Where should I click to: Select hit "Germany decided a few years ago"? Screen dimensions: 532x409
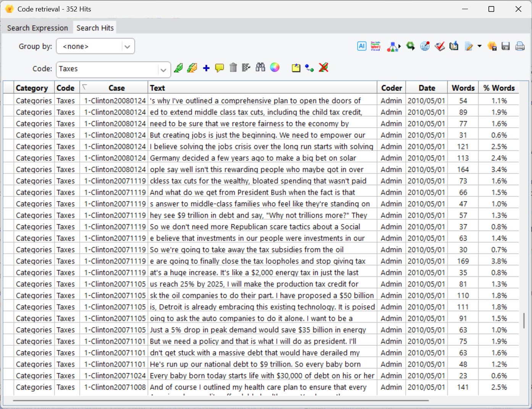click(x=262, y=158)
